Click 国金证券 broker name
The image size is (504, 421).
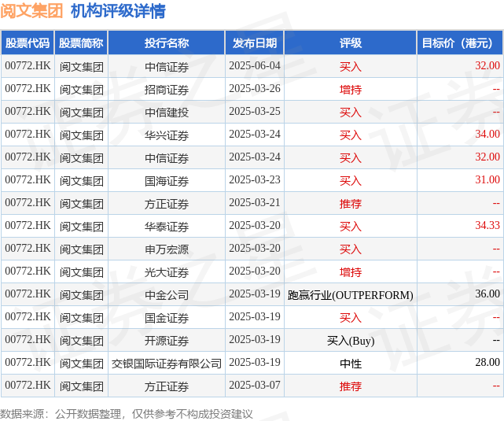click(167, 318)
